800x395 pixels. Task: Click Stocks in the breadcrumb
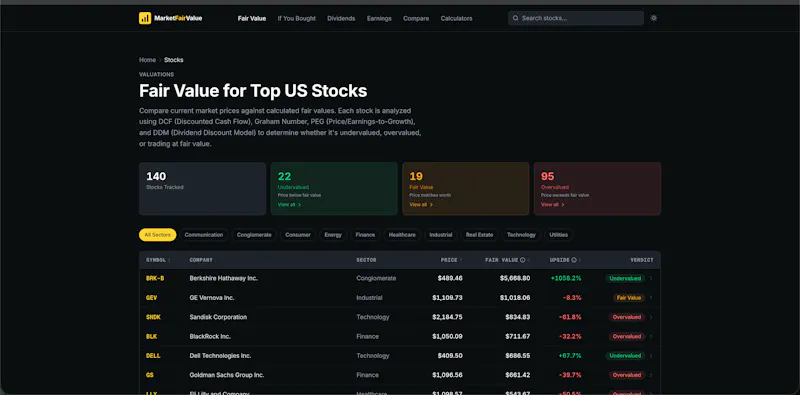[x=173, y=60]
